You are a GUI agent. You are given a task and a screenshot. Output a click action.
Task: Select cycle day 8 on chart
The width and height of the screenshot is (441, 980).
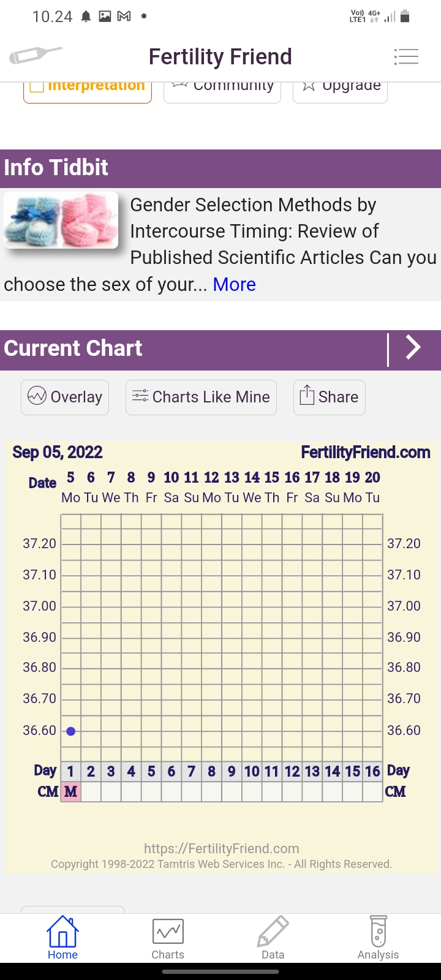coord(211,771)
